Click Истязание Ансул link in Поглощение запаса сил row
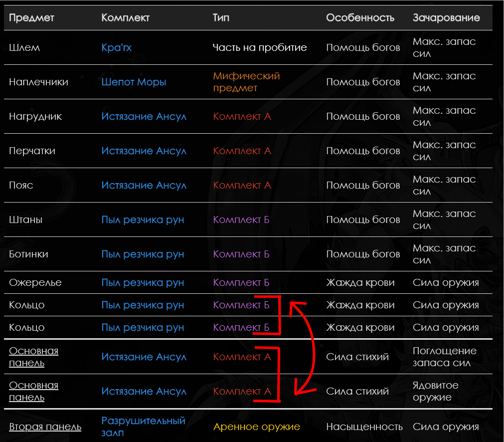 click(x=144, y=357)
